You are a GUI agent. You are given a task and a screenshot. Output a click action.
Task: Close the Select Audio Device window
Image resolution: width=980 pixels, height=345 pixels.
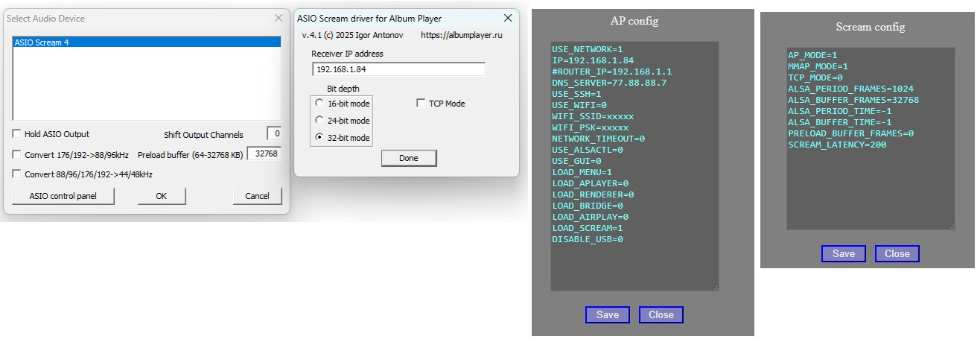pos(279,18)
